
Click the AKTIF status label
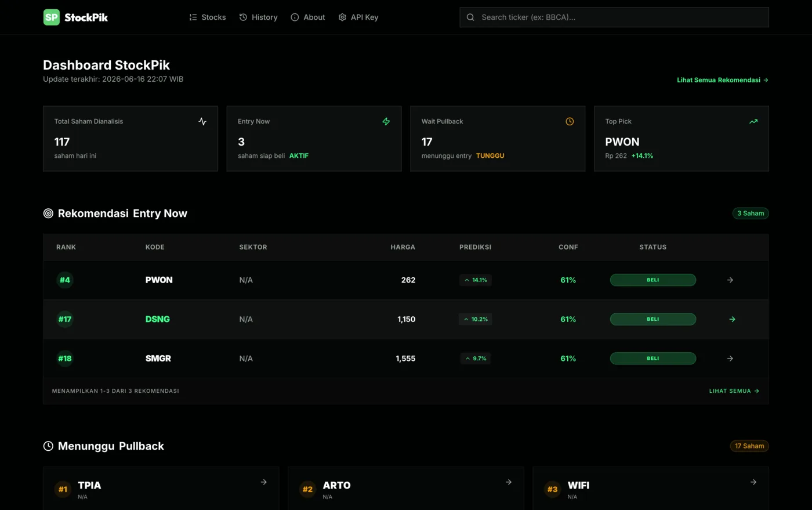299,156
